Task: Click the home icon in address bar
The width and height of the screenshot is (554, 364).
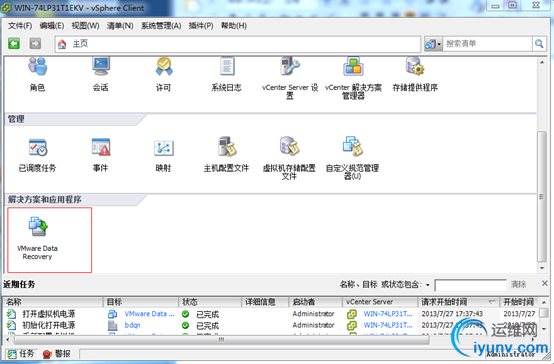Action: pyautogui.click(x=62, y=44)
